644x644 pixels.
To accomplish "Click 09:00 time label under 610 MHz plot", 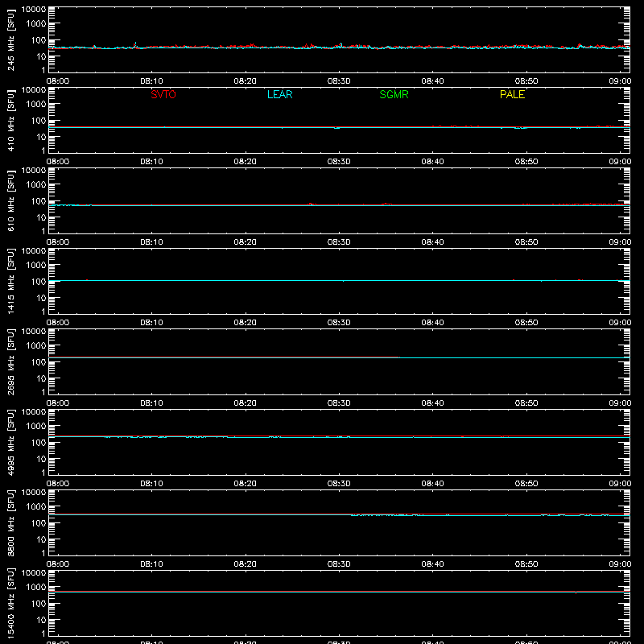I will point(620,242).
